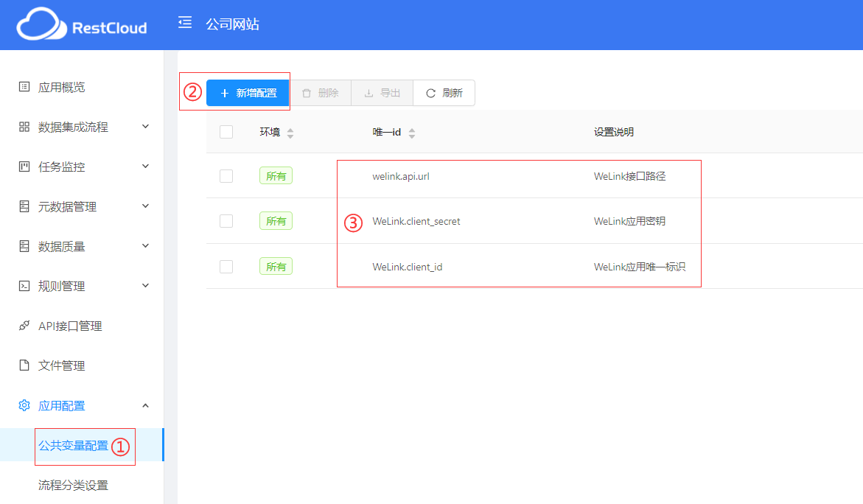Image resolution: width=863 pixels, height=504 pixels.
Task: Collapse sidebar using the menu fold icon
Action: pos(185,23)
